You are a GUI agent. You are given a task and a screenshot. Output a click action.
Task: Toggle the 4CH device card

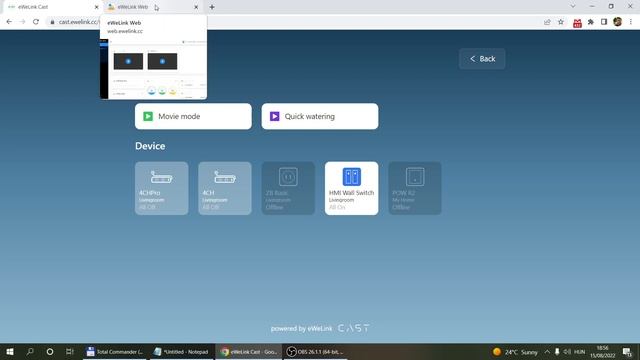tap(225, 188)
